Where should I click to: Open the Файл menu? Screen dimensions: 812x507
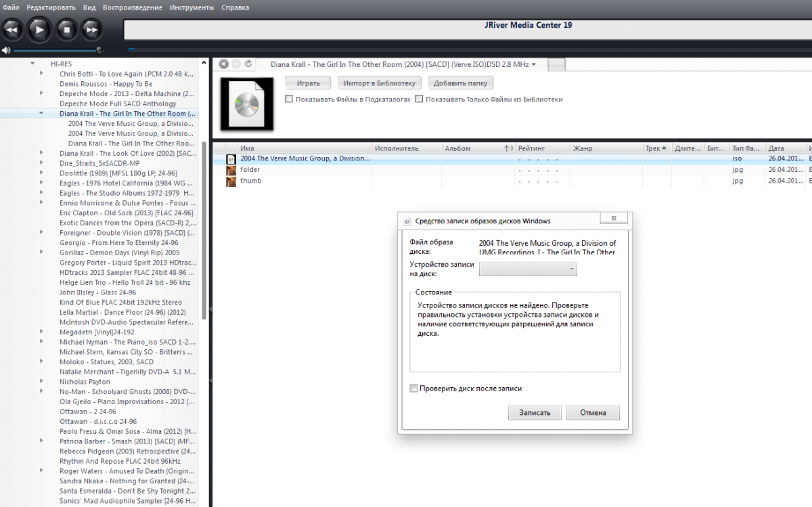[x=11, y=7]
